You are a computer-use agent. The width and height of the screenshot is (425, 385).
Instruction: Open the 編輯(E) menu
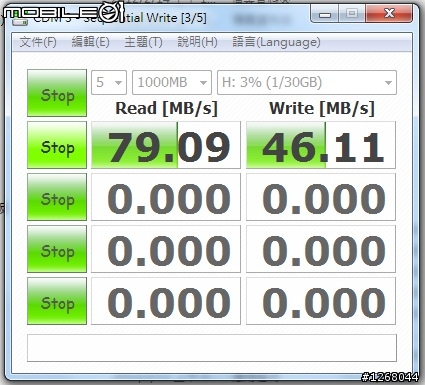coord(90,42)
